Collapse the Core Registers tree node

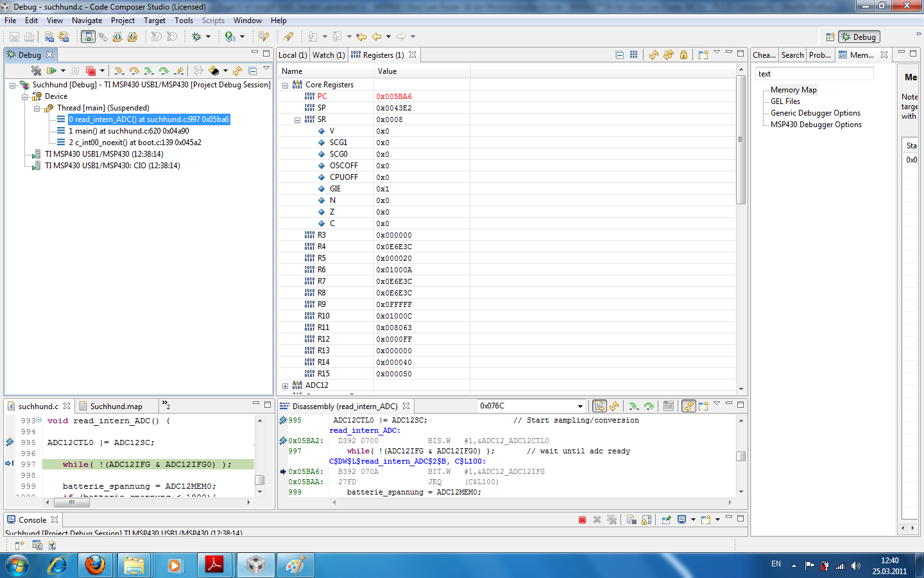286,85
